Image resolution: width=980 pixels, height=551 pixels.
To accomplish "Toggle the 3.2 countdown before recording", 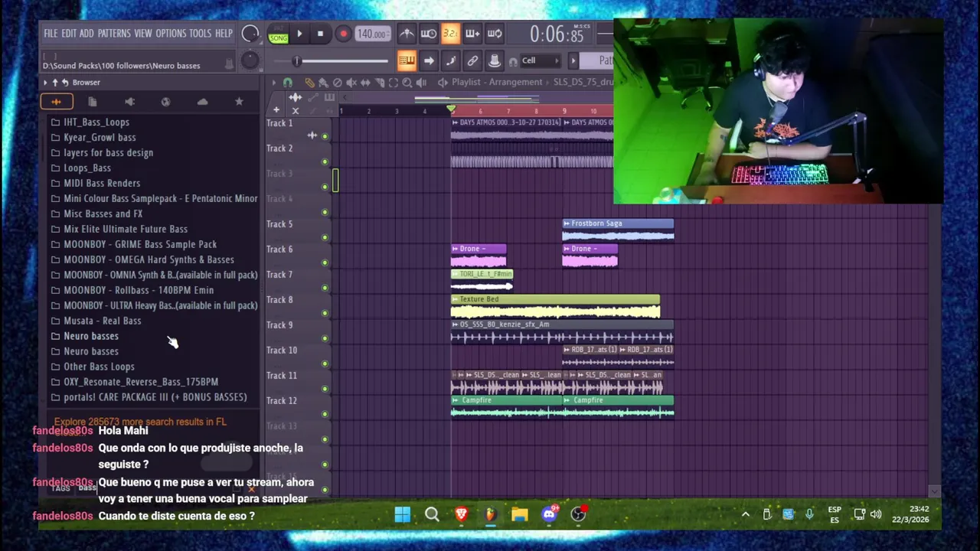I will pos(450,34).
